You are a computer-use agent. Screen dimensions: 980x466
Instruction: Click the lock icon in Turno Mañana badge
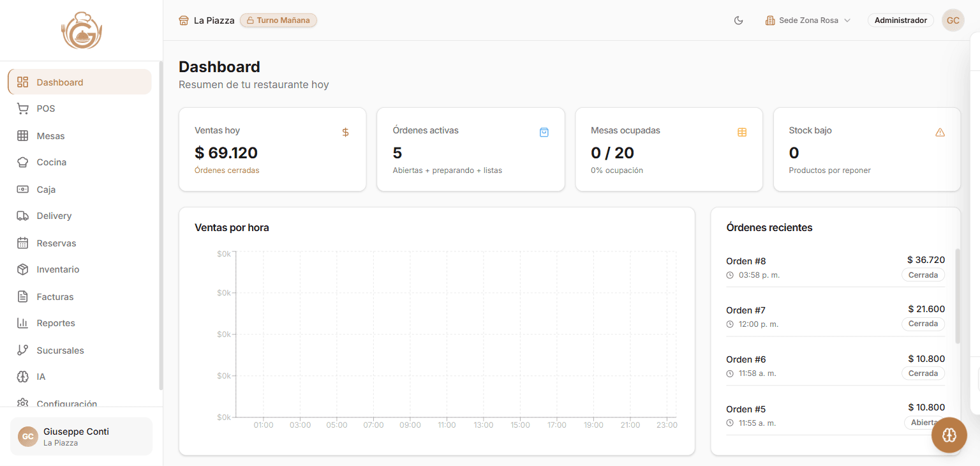250,20
